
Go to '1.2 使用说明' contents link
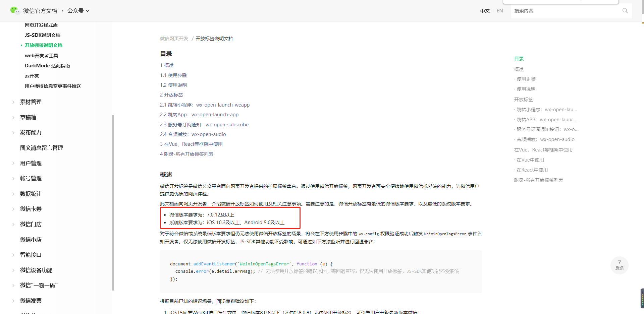pyautogui.click(x=173, y=85)
